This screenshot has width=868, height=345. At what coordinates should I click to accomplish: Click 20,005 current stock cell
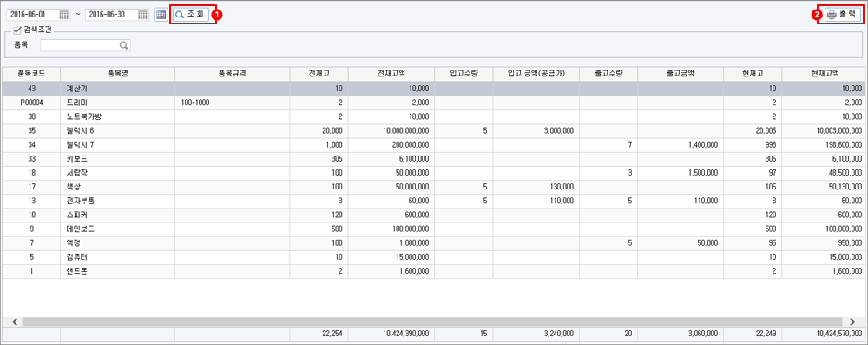(753, 131)
